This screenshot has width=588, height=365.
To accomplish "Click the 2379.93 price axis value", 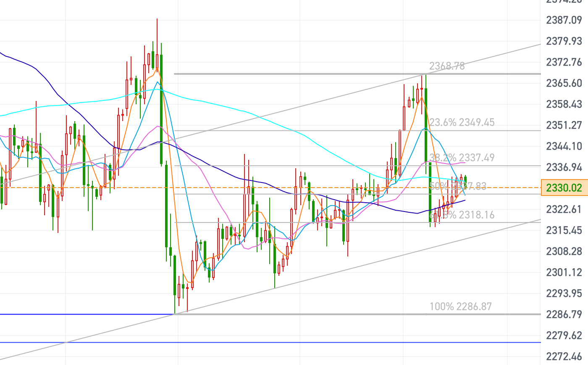I will 564,41.
